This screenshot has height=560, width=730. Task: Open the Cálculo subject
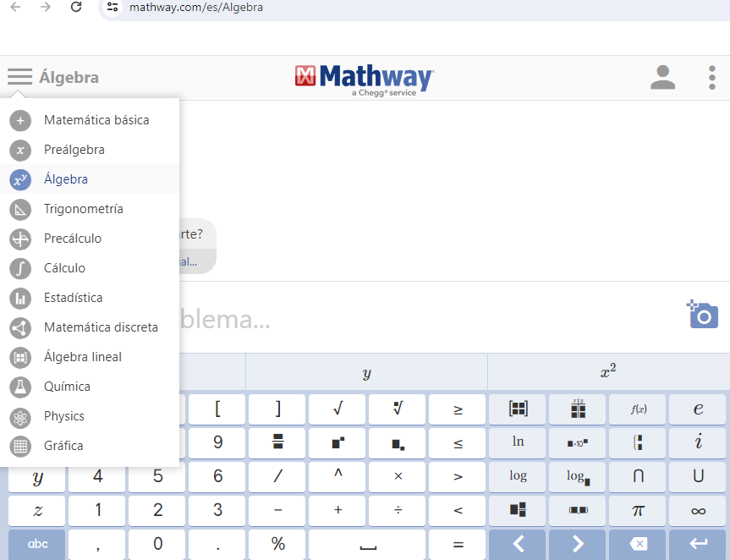(x=90, y=268)
